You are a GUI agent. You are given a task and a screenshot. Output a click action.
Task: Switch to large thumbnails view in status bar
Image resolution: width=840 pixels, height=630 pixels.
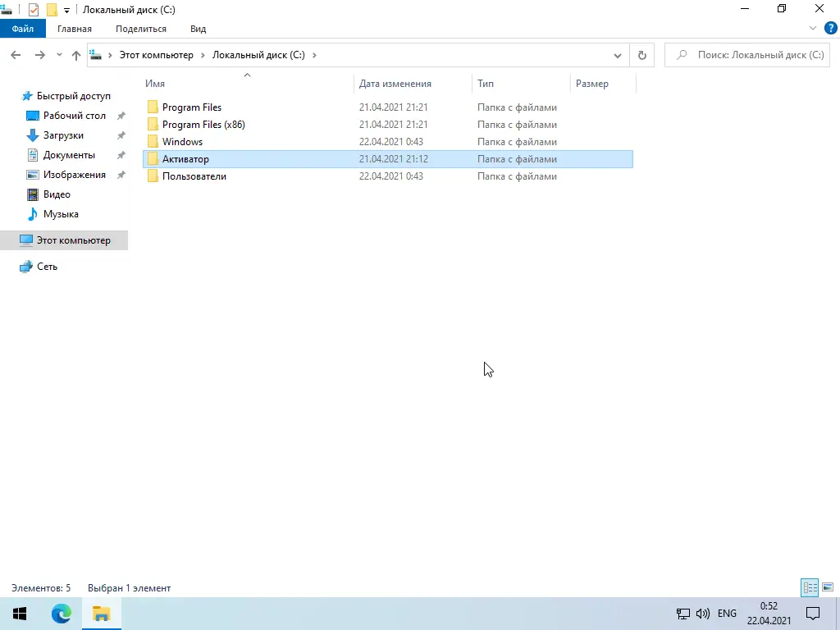(x=829, y=587)
